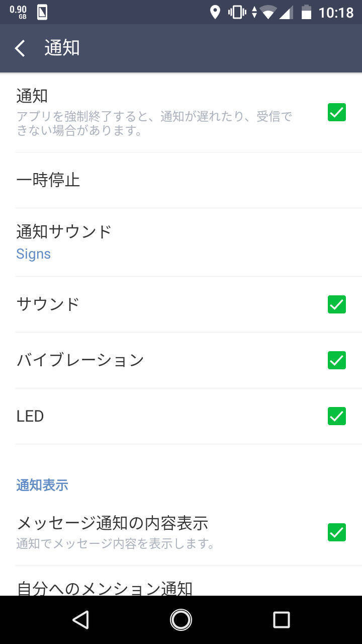Open recent apps square button
Viewport: 362px width, 644px height.
pos(281,620)
